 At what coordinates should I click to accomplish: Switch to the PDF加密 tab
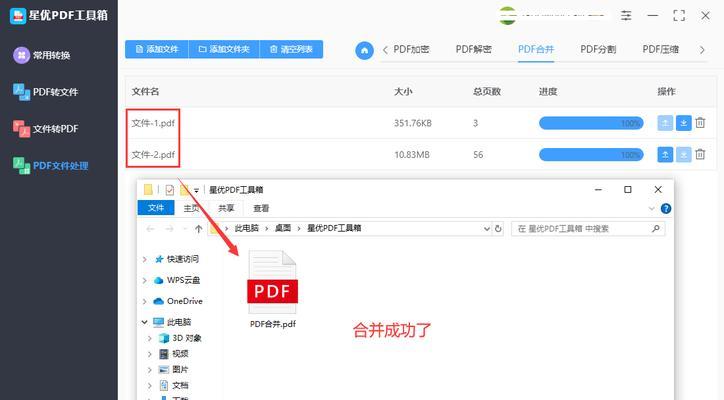(411, 49)
